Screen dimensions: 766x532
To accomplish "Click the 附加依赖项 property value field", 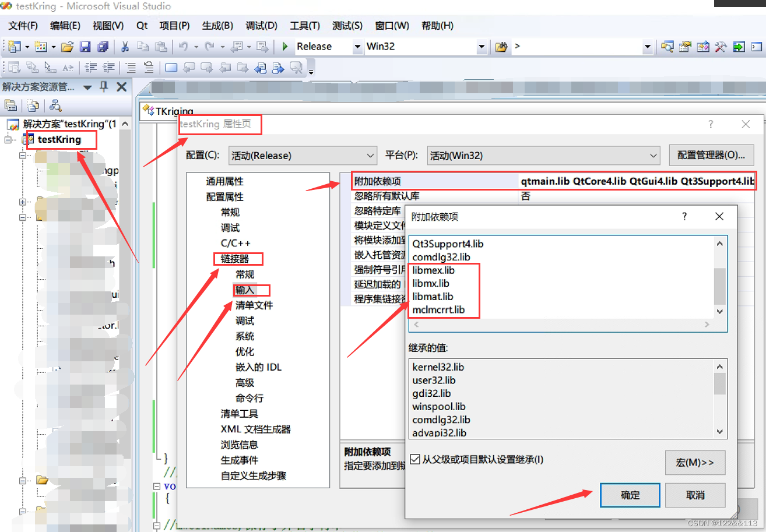I will click(x=637, y=181).
